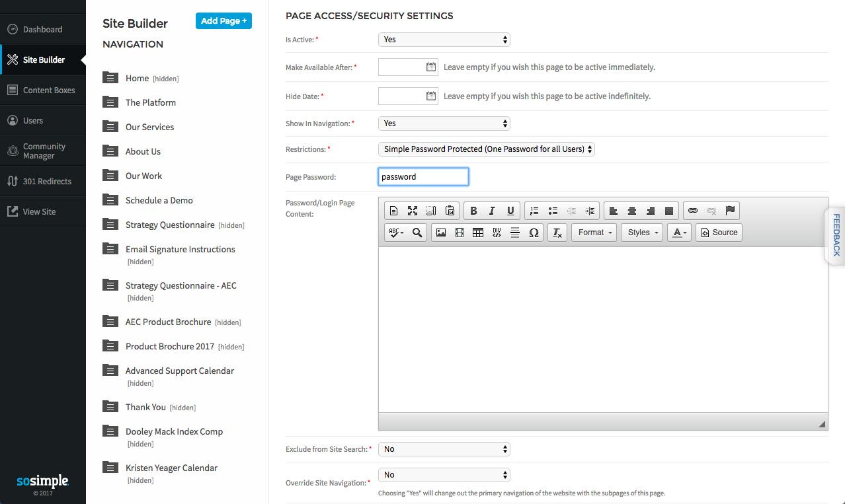Center-align text in the editor
Viewport: 845px width, 504px height.
[x=632, y=211]
